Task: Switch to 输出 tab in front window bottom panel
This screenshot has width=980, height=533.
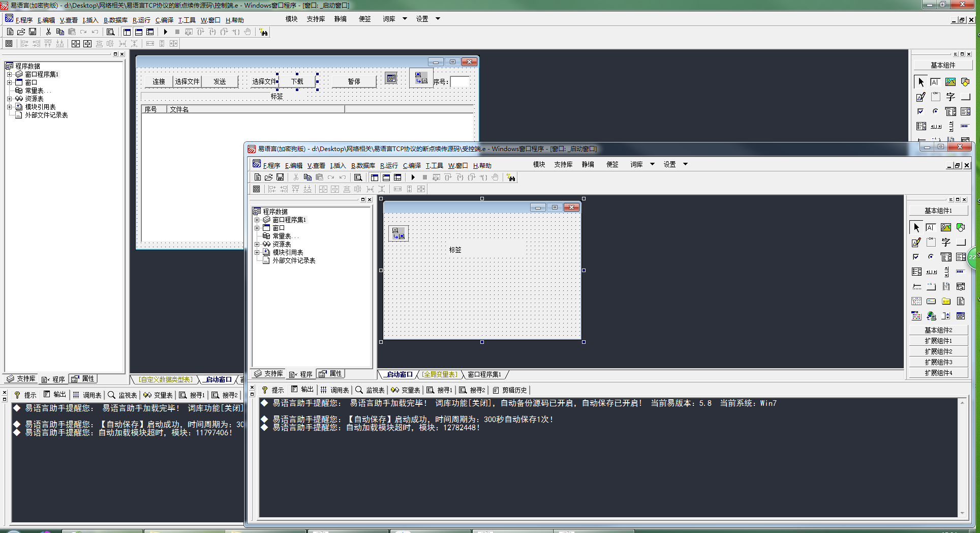Action: tap(302, 390)
